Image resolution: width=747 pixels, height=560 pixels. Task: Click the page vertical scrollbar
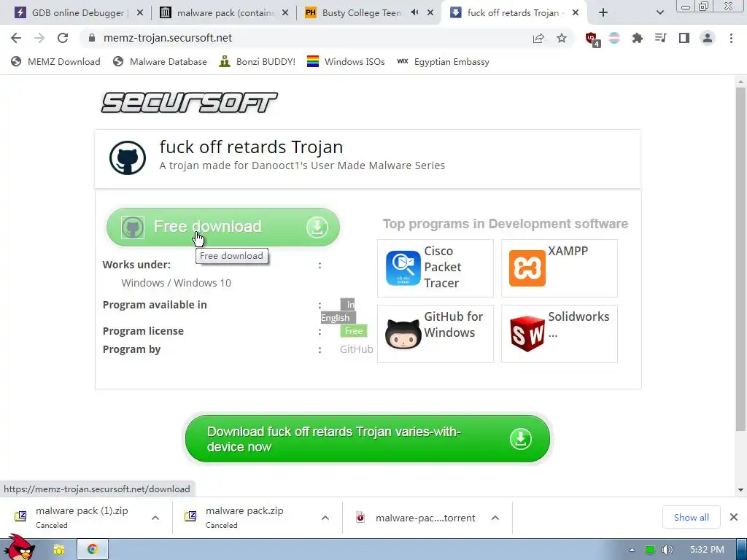[740, 257]
